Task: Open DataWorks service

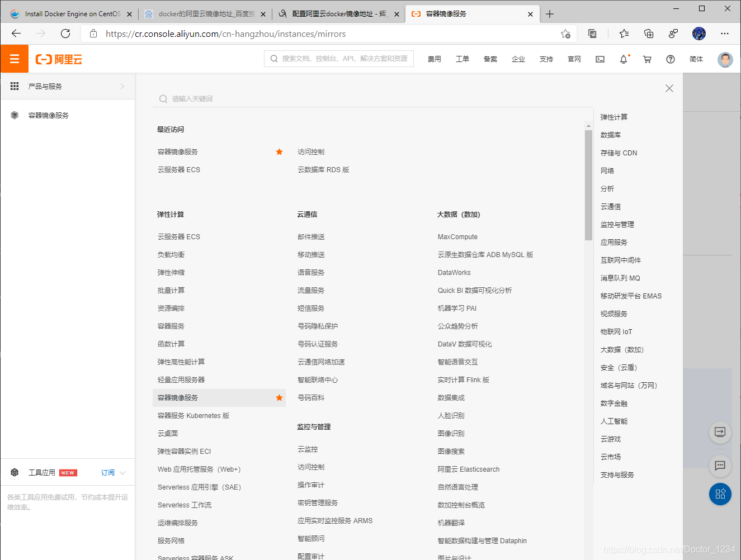Action: tap(454, 273)
